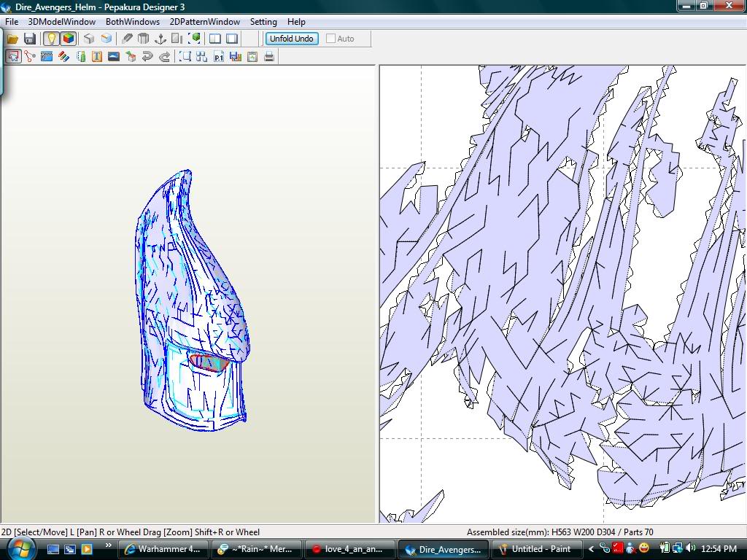Select the colored pencils edge color tool
The width and height of the screenshot is (747, 560).
coord(64,57)
